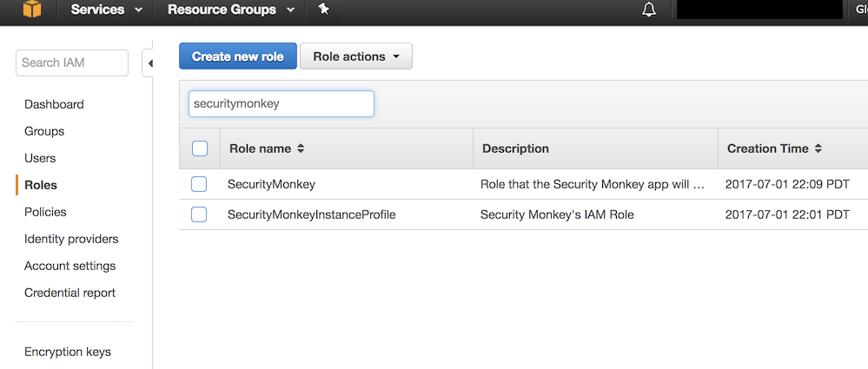The width and height of the screenshot is (868, 369).
Task: Open Encryption keys in sidebar
Action: (x=68, y=352)
